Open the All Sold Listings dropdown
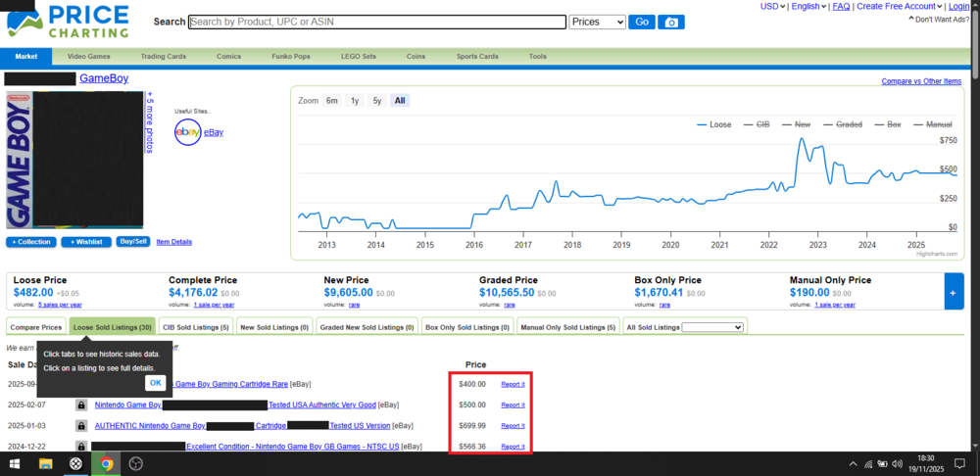Image resolution: width=980 pixels, height=476 pixels. [x=712, y=327]
